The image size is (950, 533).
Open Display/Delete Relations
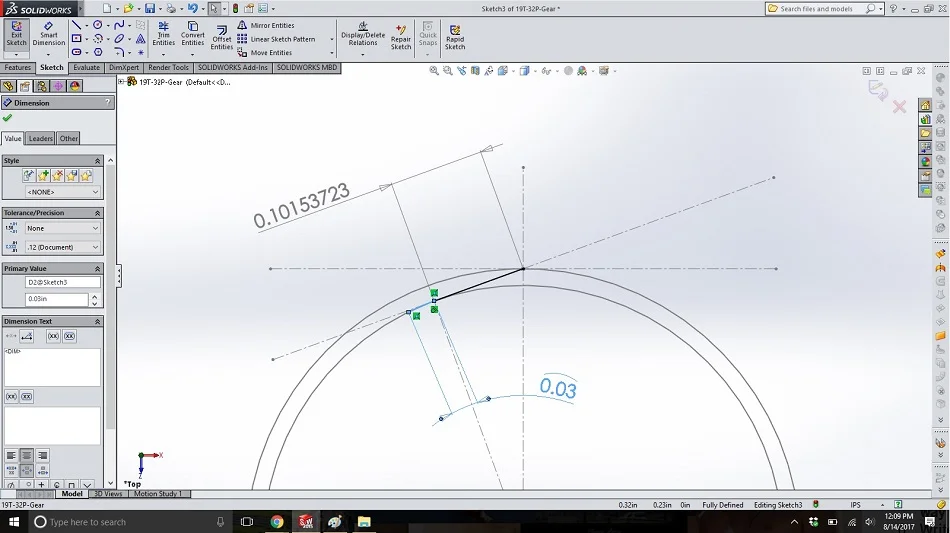363,35
